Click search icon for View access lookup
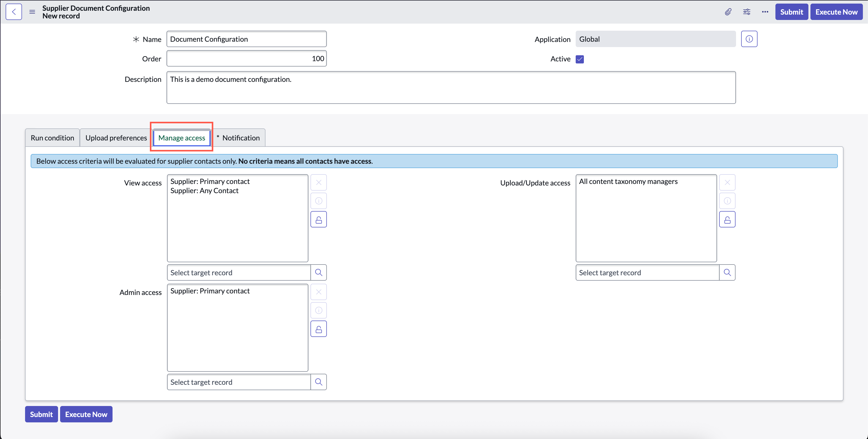 tap(319, 272)
